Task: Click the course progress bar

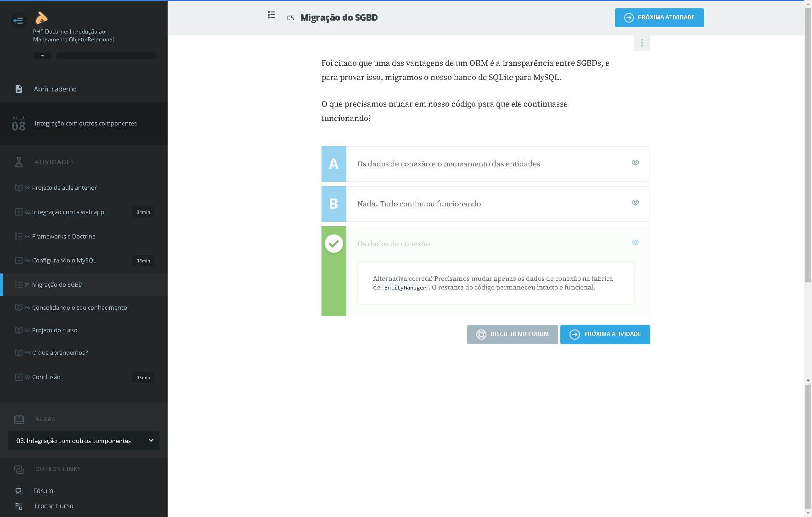Action: point(107,56)
